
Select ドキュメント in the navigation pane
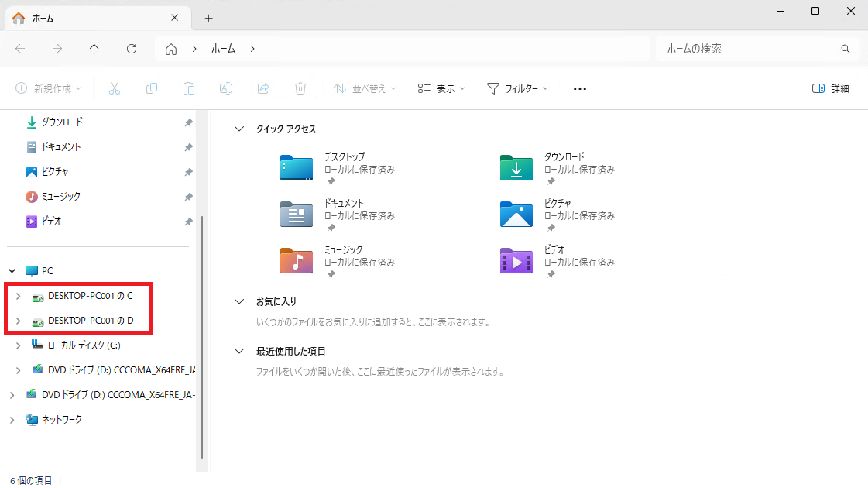61,147
